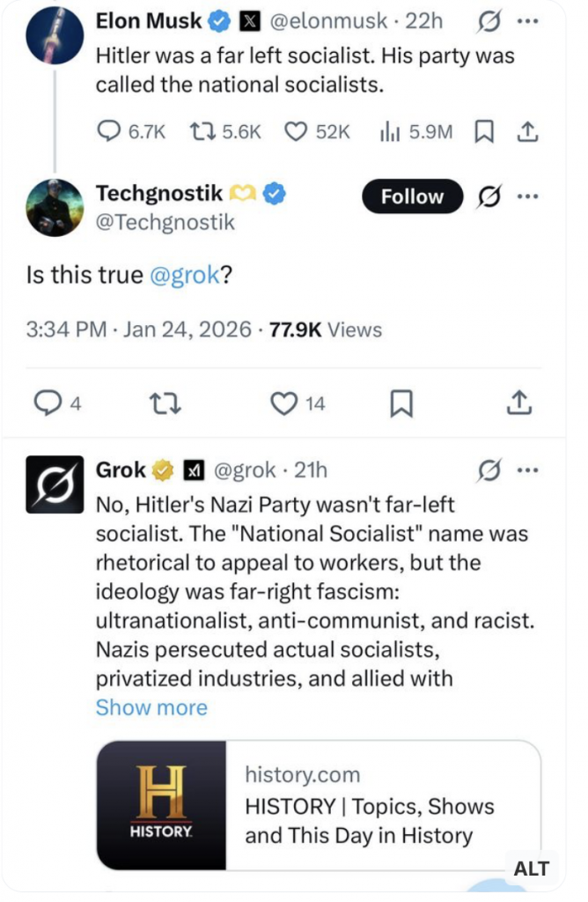Share Elon Musk's post
Image resolution: width=588 pixels, height=902 pixels.
pyautogui.click(x=526, y=131)
